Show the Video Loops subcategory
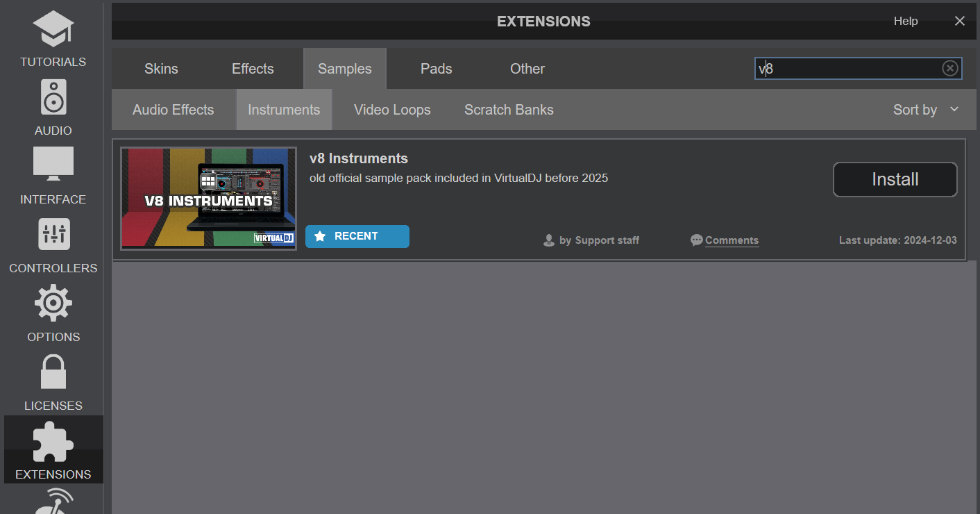980x514 pixels. [392, 110]
